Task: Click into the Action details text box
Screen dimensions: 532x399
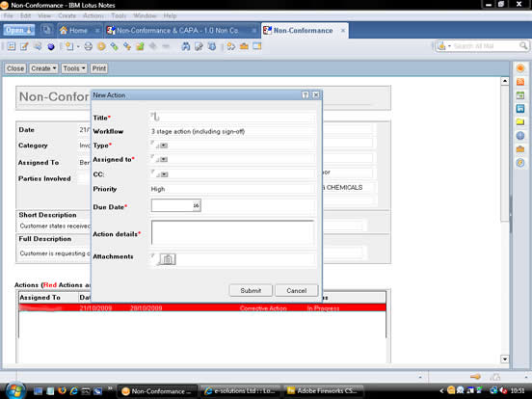Action: [x=233, y=233]
